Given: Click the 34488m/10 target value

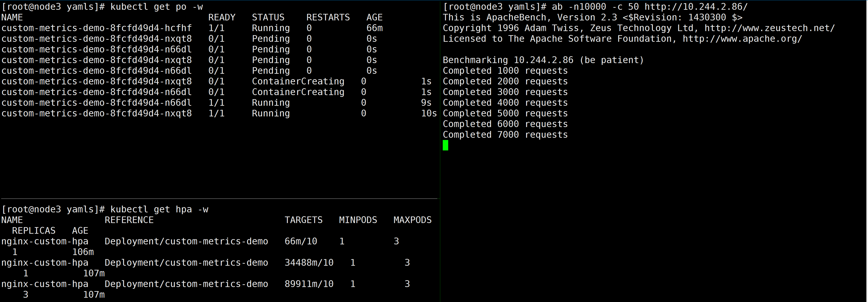Looking at the screenshot, I should [x=309, y=263].
